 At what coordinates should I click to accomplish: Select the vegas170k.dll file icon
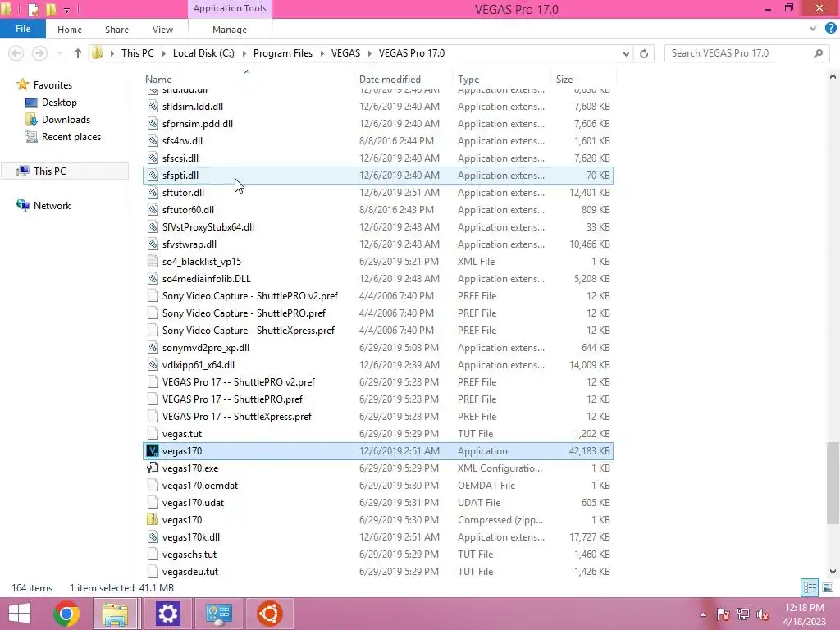tap(153, 536)
